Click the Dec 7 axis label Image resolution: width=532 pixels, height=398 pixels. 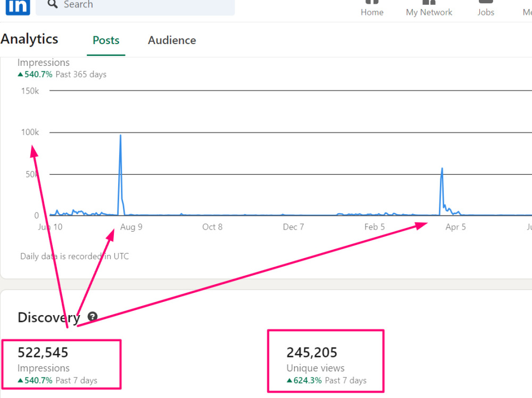tap(294, 227)
